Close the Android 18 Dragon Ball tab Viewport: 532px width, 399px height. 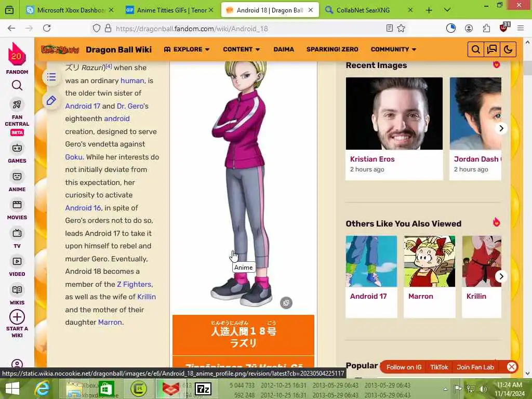(x=311, y=10)
